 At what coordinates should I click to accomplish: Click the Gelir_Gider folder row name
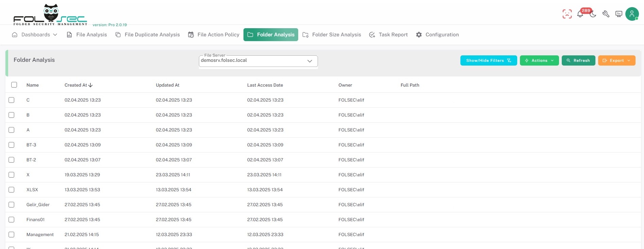pos(38,204)
